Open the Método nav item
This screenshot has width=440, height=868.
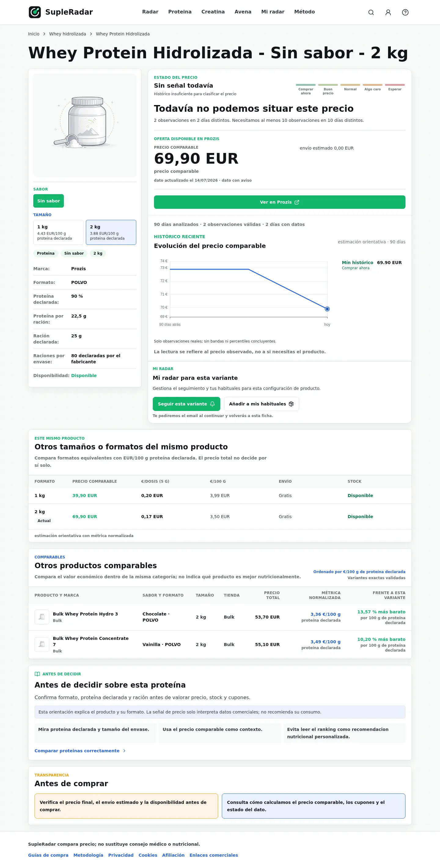[304, 12]
